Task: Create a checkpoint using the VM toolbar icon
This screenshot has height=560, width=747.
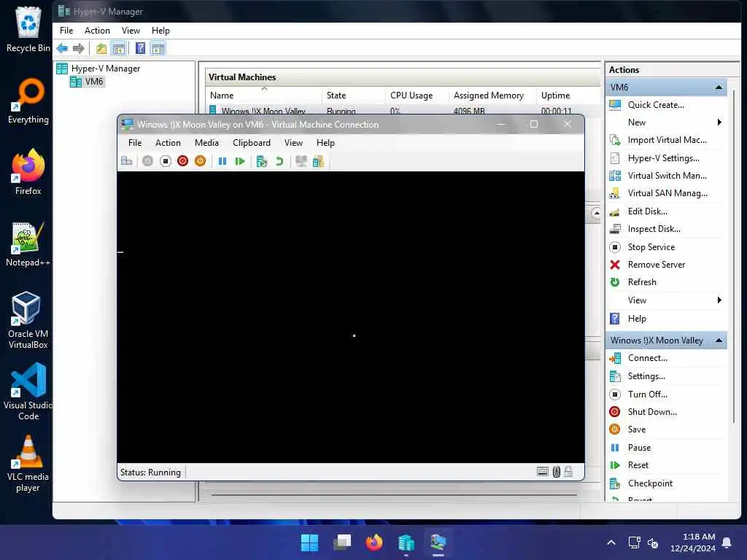Action: coord(262,161)
